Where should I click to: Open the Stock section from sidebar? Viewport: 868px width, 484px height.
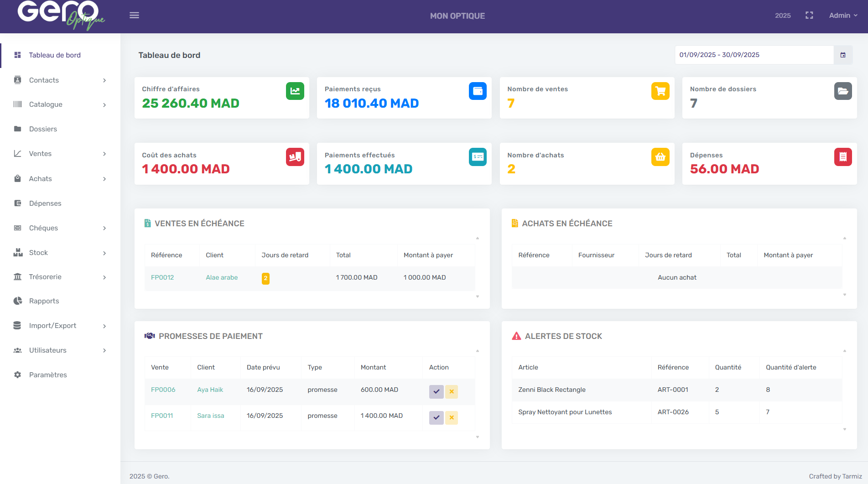point(38,252)
